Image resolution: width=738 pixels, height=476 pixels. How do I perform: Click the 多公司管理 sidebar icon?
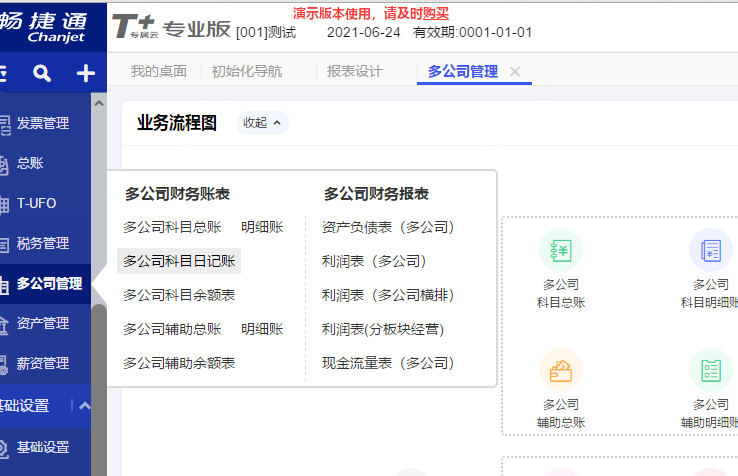tap(4, 285)
